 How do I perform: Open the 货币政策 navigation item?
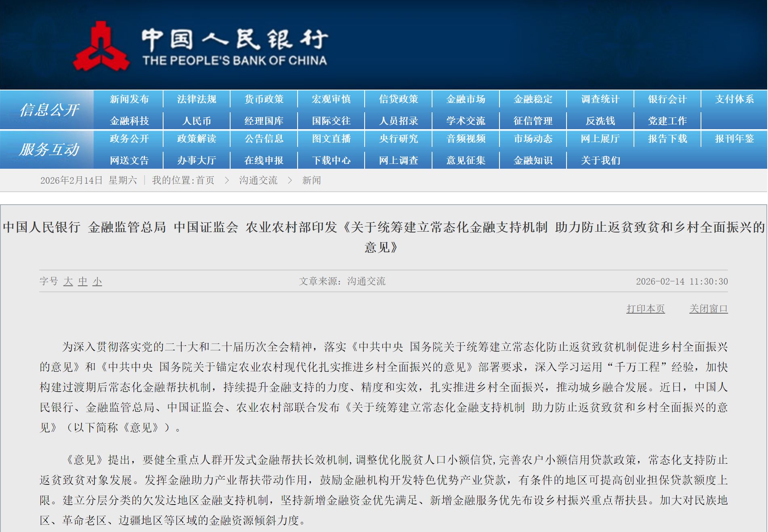tap(264, 98)
